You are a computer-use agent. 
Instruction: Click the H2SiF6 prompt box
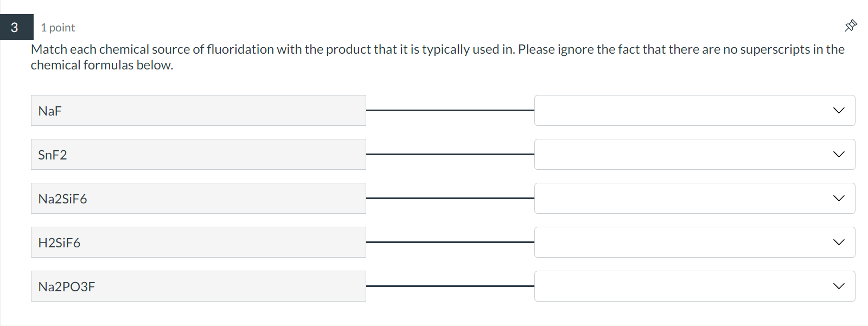click(198, 242)
